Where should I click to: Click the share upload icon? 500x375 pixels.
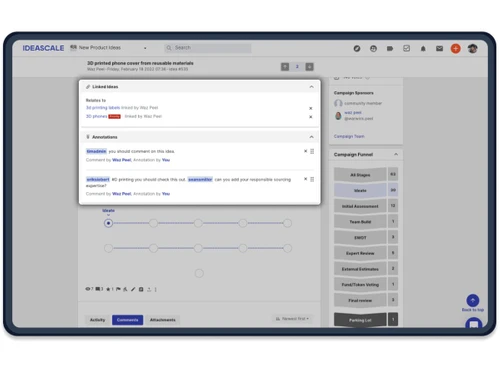pyautogui.click(x=149, y=289)
